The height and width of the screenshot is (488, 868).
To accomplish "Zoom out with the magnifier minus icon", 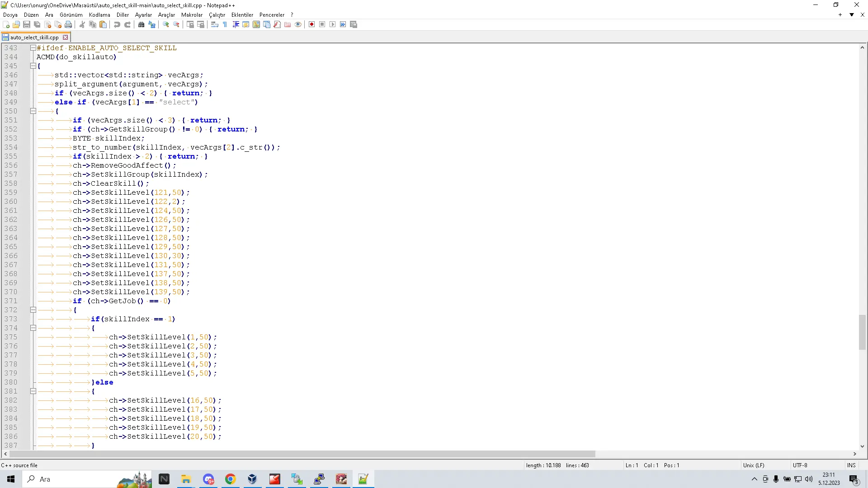I will [x=176, y=24].
